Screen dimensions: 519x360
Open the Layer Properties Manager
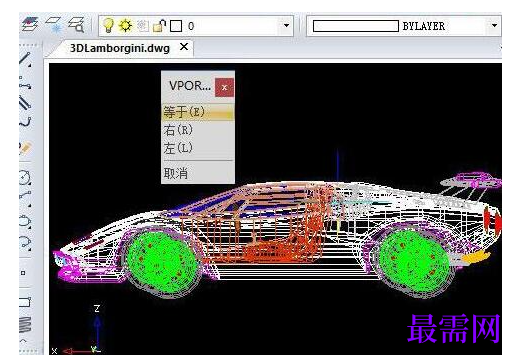(30, 24)
